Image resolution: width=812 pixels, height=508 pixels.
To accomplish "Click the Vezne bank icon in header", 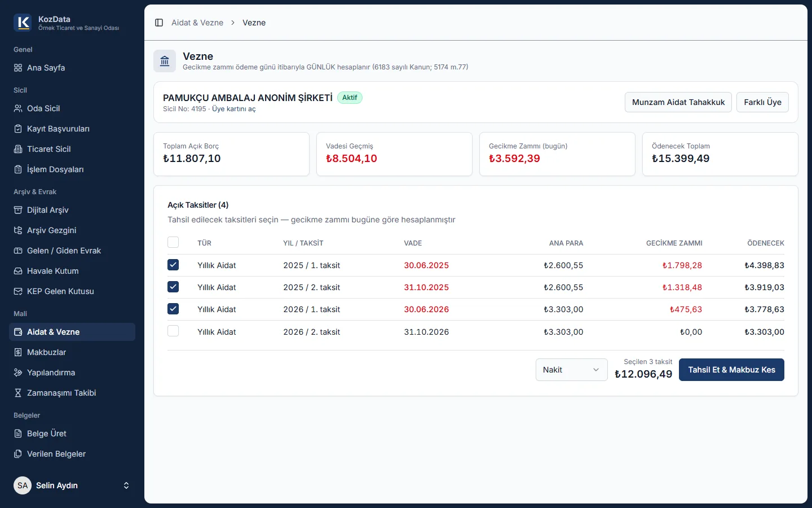I will (165, 61).
